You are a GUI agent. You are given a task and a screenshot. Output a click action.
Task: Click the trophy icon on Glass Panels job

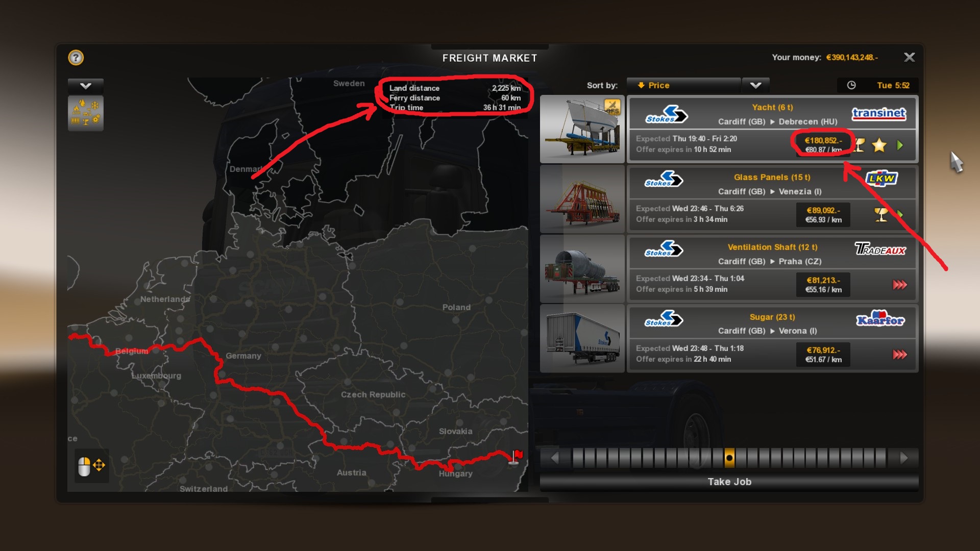click(880, 215)
